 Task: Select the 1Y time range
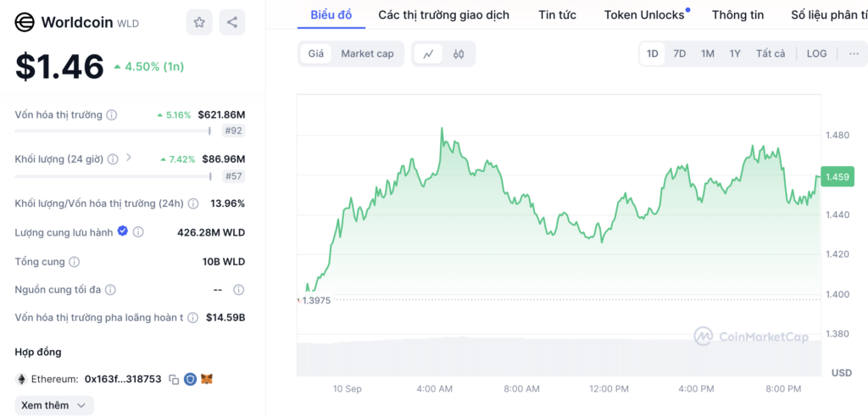click(735, 53)
